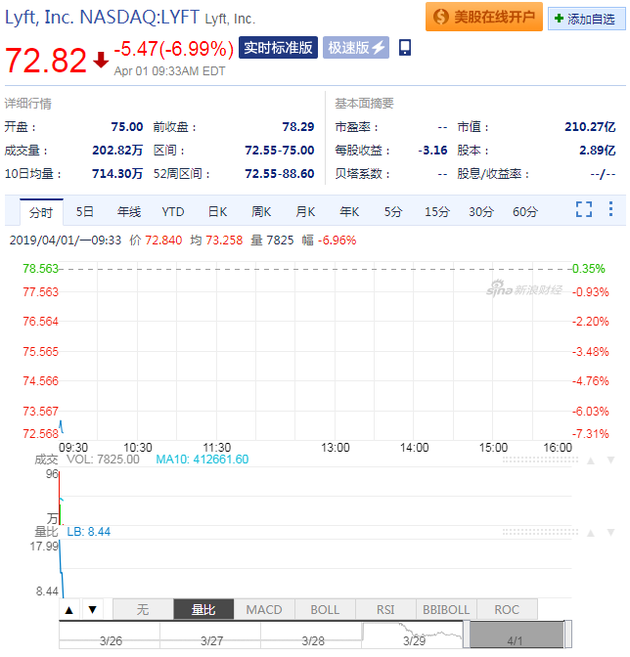
Task: Grab the left handle of range slider
Action: click(x=466, y=635)
